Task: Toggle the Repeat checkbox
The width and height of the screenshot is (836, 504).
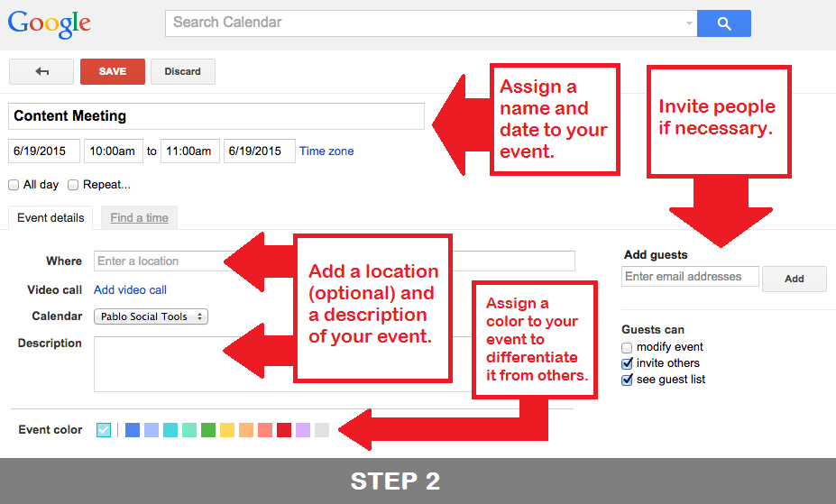Action: tap(73, 185)
